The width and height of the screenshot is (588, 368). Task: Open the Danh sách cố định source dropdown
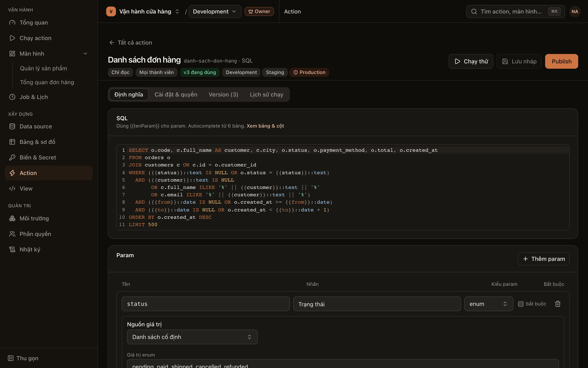[x=192, y=337]
